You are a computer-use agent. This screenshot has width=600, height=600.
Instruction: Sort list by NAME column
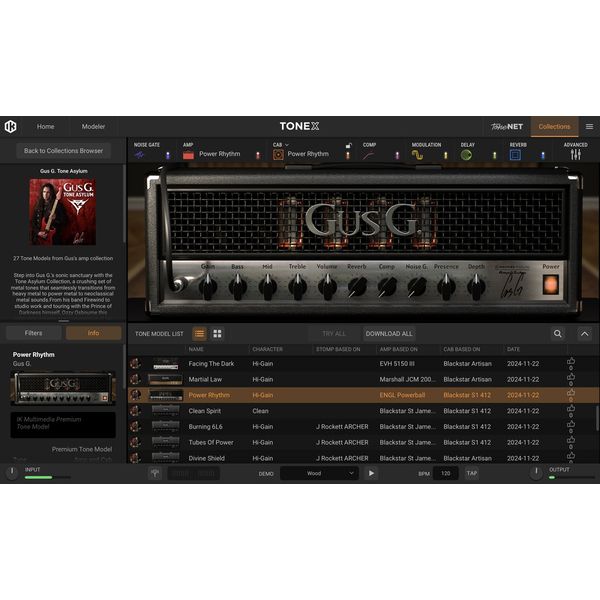pos(196,349)
